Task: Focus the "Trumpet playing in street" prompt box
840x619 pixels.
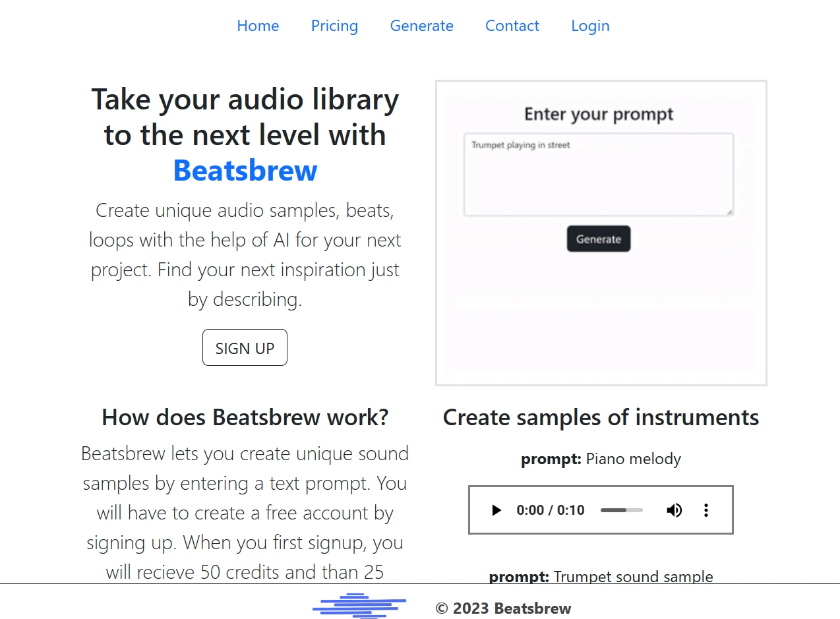Action: point(598,175)
